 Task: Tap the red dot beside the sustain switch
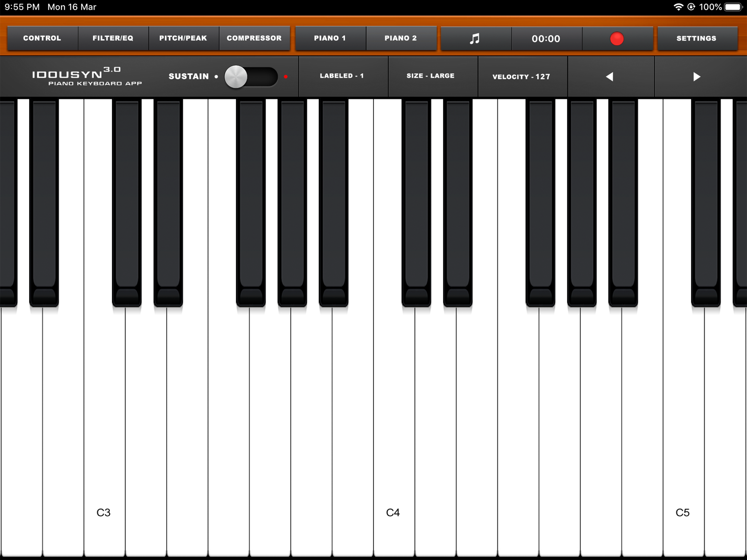tap(286, 77)
